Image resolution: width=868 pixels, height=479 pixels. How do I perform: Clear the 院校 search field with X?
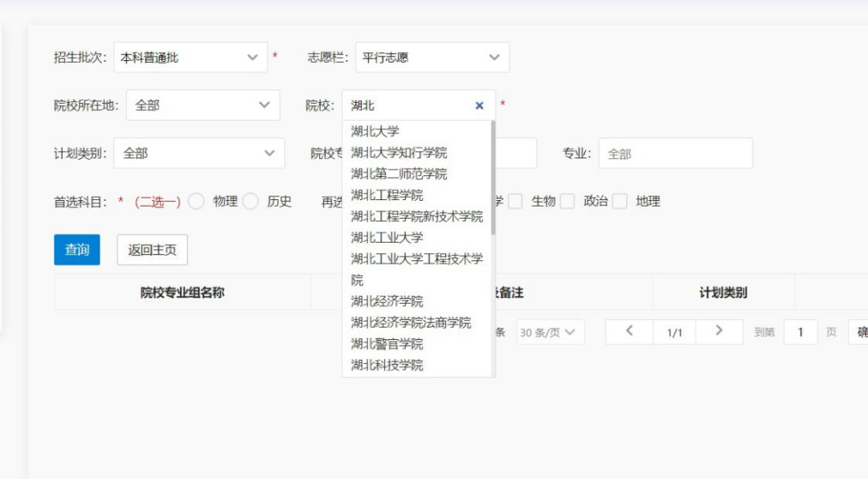click(x=479, y=106)
